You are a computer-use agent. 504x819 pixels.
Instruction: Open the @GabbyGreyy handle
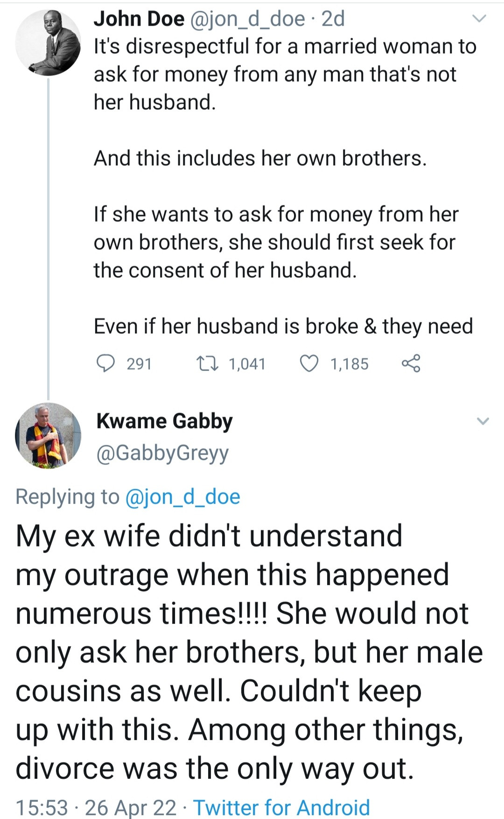[x=162, y=453]
